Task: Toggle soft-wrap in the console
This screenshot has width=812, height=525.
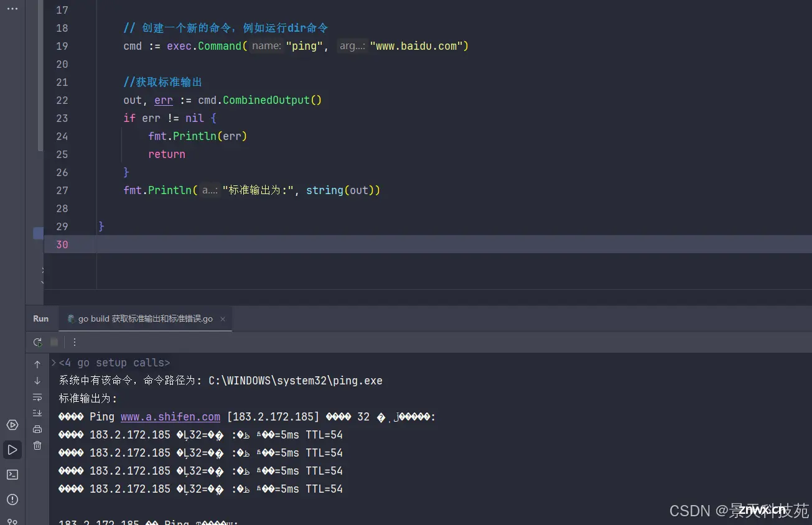Action: click(37, 397)
